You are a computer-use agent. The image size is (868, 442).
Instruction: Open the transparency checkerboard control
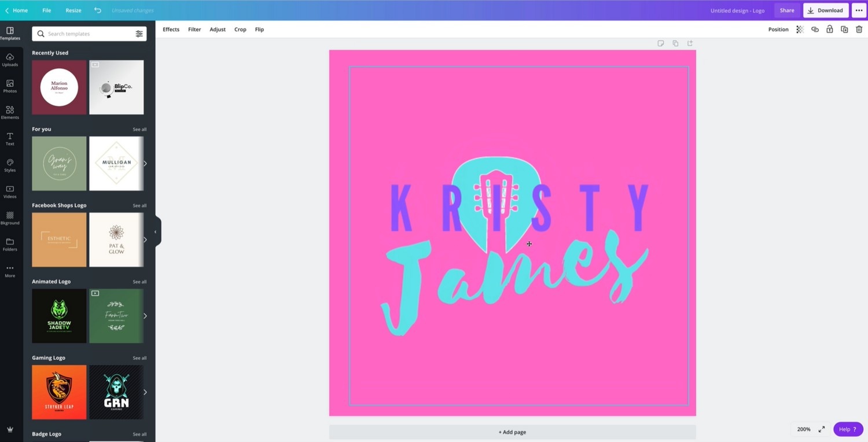tap(800, 30)
